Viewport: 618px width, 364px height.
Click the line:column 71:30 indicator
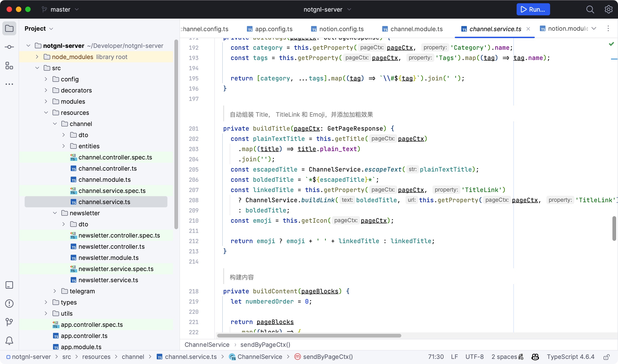click(x=436, y=357)
